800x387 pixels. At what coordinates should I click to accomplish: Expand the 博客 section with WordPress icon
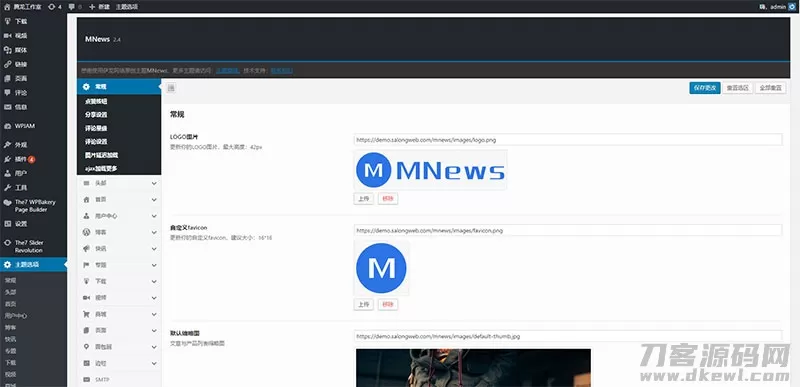[119, 232]
